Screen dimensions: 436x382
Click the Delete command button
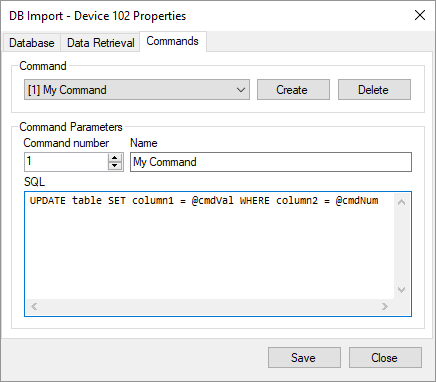[374, 90]
